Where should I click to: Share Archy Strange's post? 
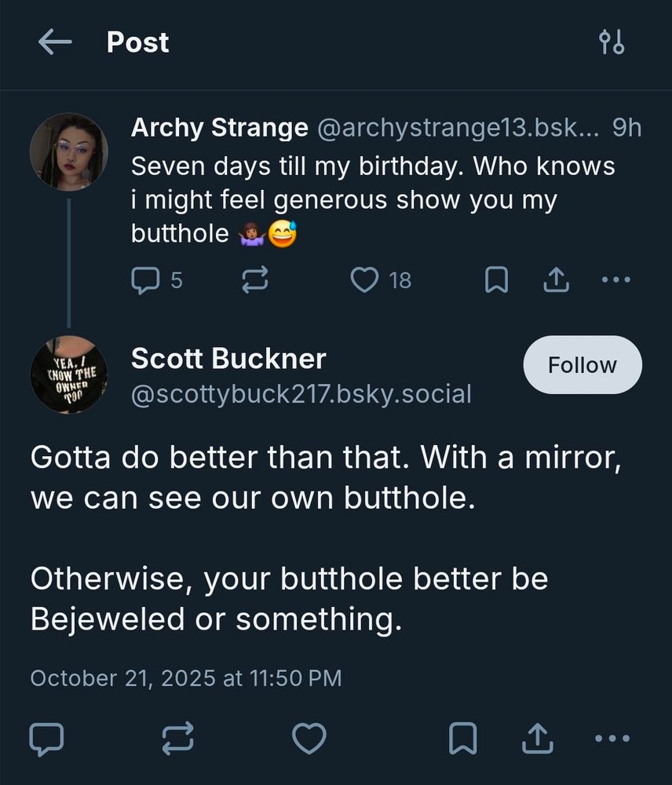[556, 279]
